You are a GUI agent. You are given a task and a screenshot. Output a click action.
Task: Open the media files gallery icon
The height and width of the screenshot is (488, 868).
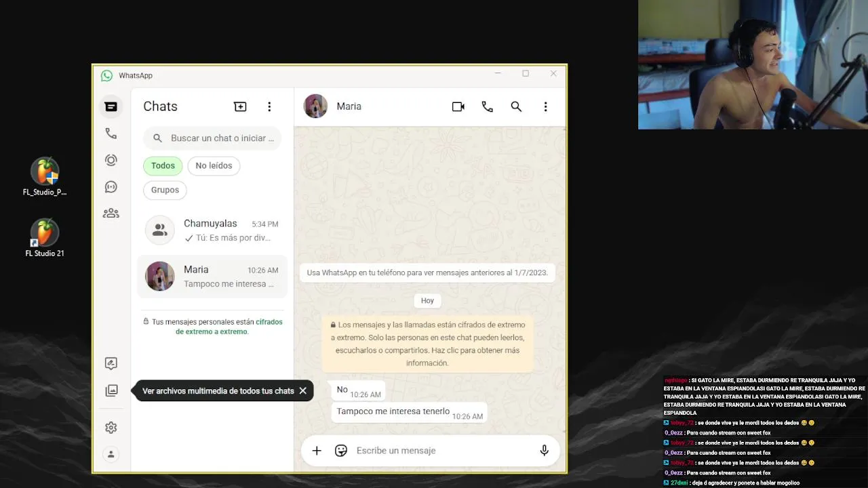click(x=111, y=390)
